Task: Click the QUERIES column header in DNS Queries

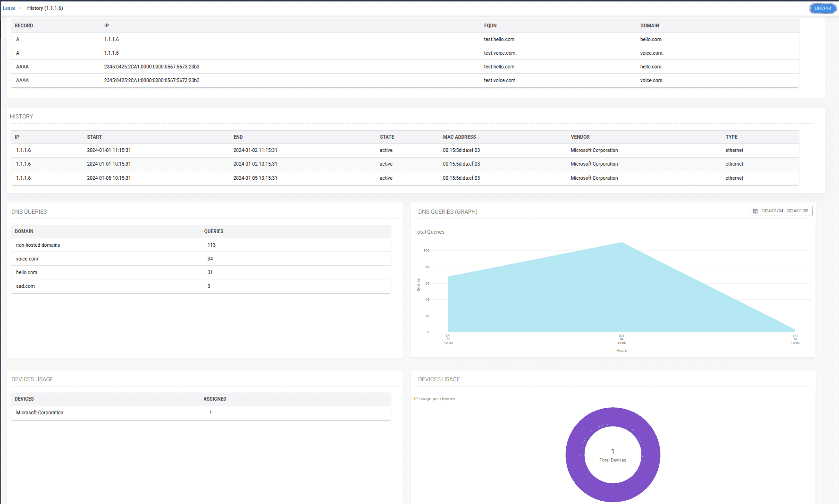Action: (x=214, y=231)
